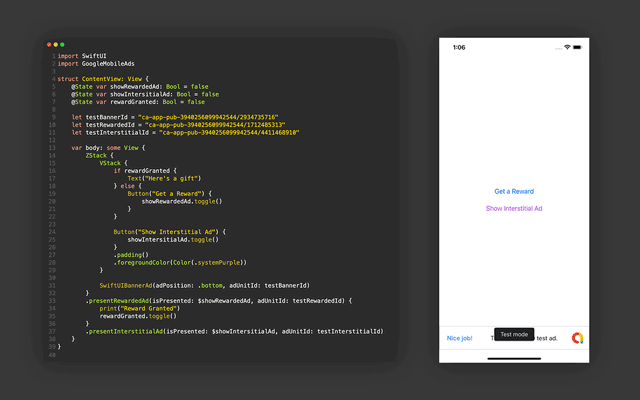Click the red close dot of code window
640x400 pixels.
click(49, 44)
